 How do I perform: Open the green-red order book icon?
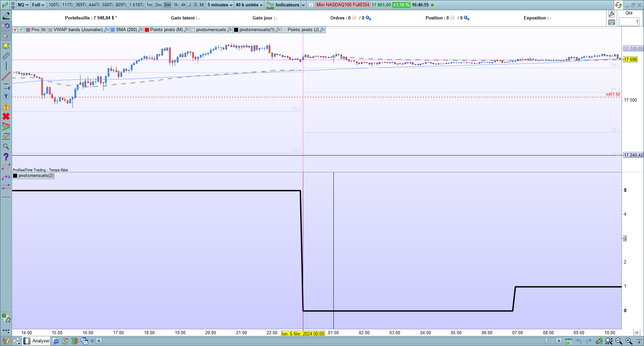click(x=75, y=341)
